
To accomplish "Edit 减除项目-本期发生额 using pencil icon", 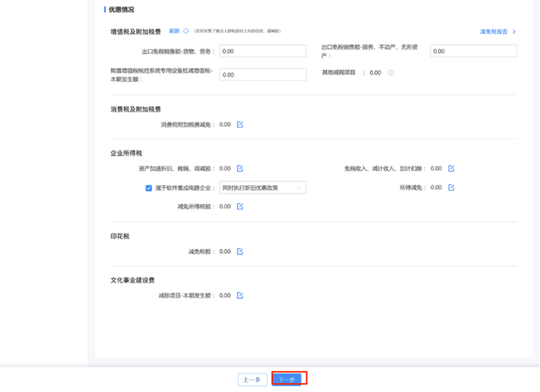I will (240, 296).
